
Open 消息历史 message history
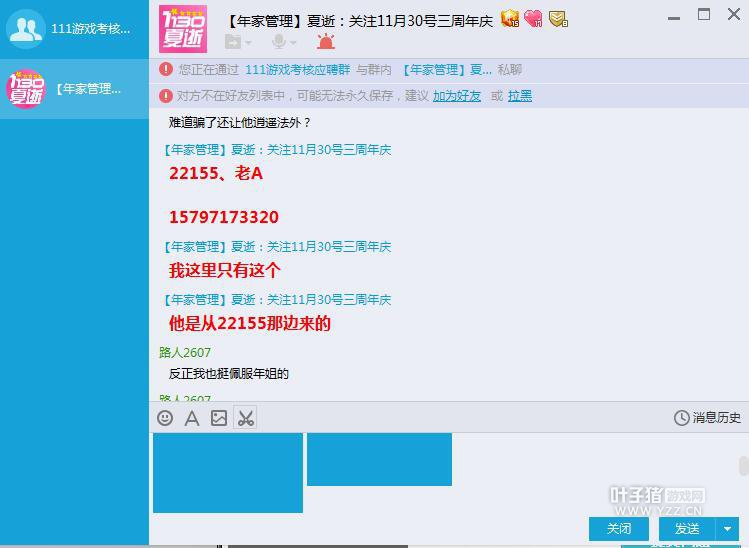(x=707, y=418)
